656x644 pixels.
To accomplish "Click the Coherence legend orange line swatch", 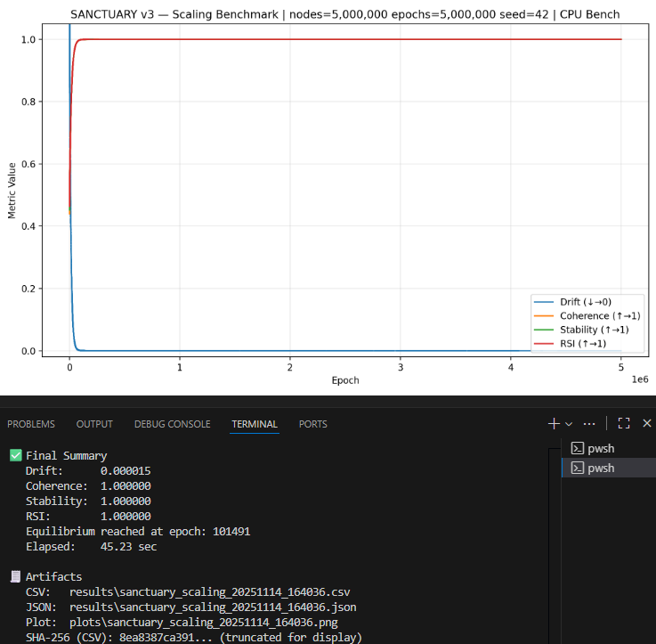I will point(544,315).
